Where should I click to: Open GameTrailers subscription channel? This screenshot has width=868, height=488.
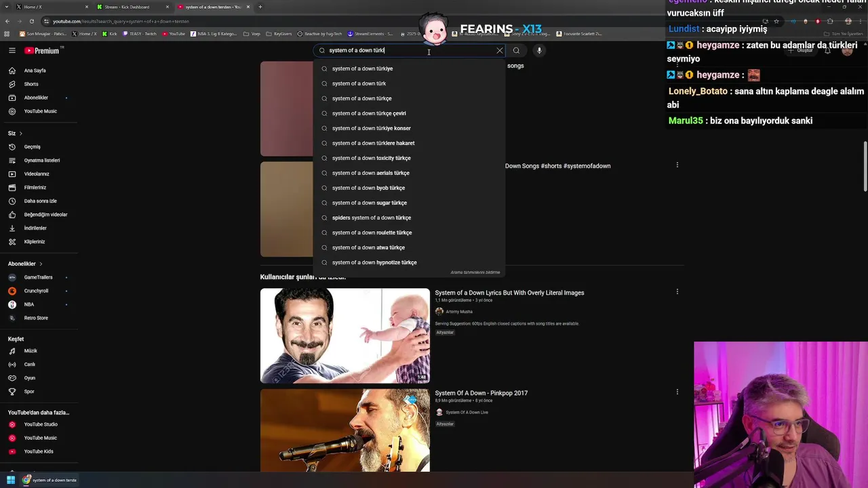point(39,277)
